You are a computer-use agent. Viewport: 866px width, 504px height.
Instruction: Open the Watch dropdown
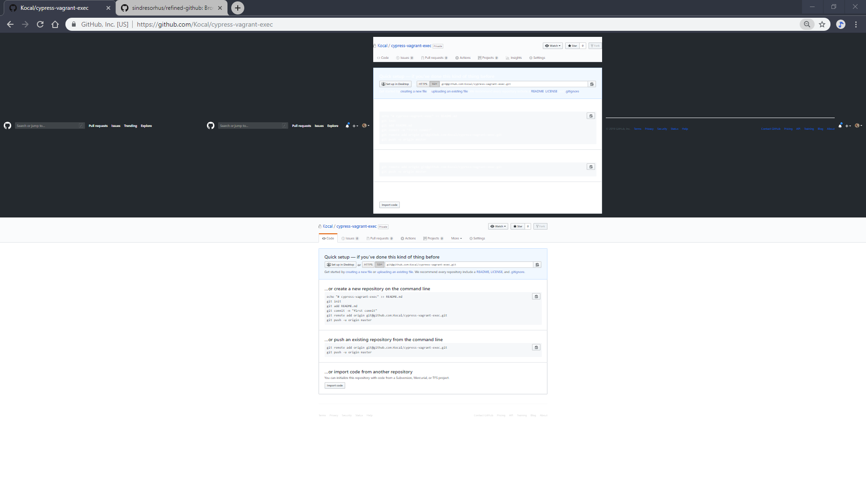point(498,226)
